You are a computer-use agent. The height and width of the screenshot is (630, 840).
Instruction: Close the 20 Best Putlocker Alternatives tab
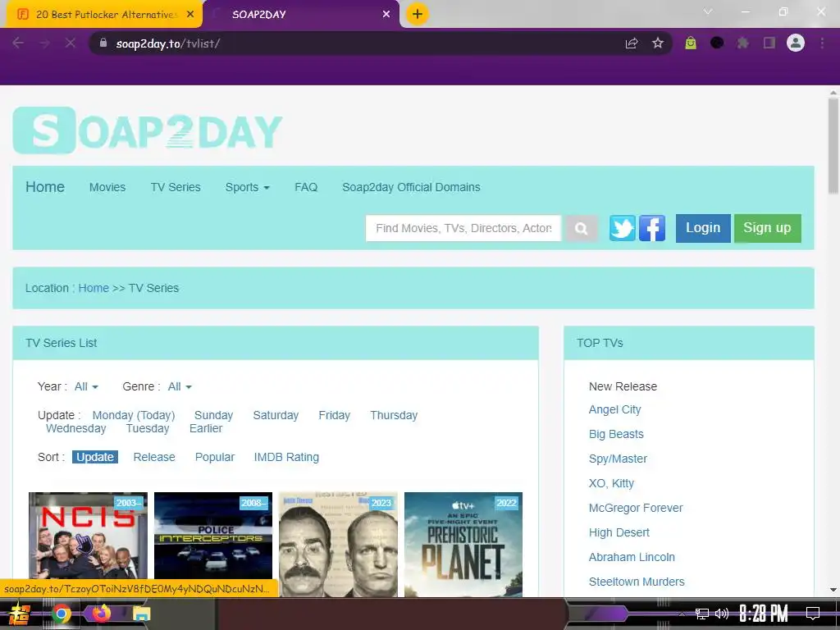click(190, 15)
